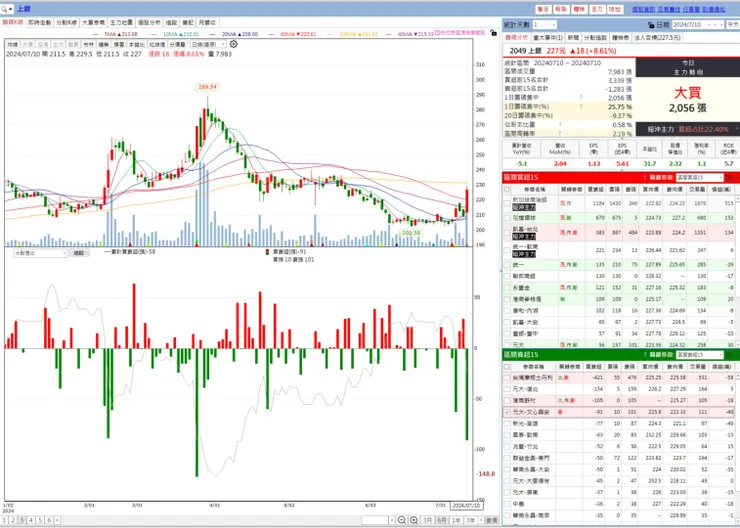Open small arrow dropdown after 3年 button
The width and height of the screenshot is (740, 528).
click(480, 520)
